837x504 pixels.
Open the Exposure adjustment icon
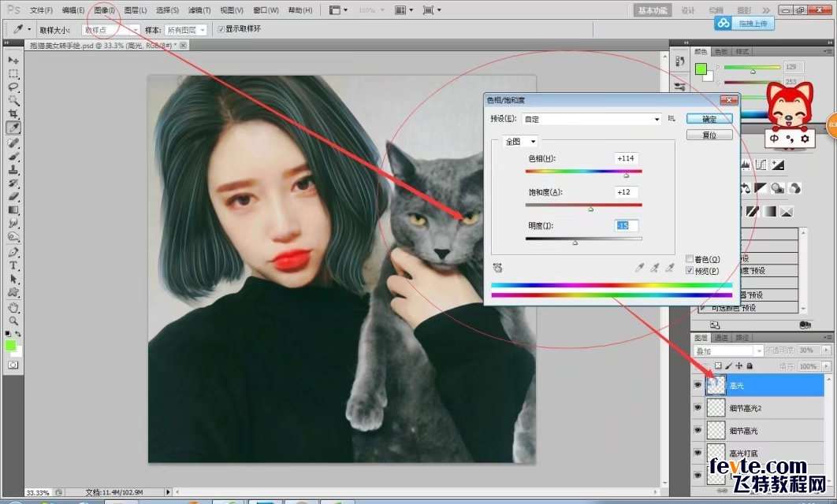778,165
